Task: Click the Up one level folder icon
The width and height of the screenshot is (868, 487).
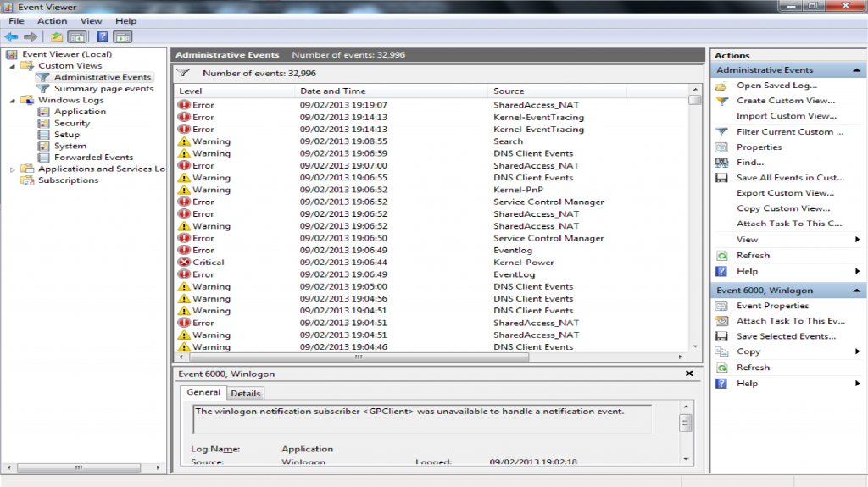Action: 57,37
